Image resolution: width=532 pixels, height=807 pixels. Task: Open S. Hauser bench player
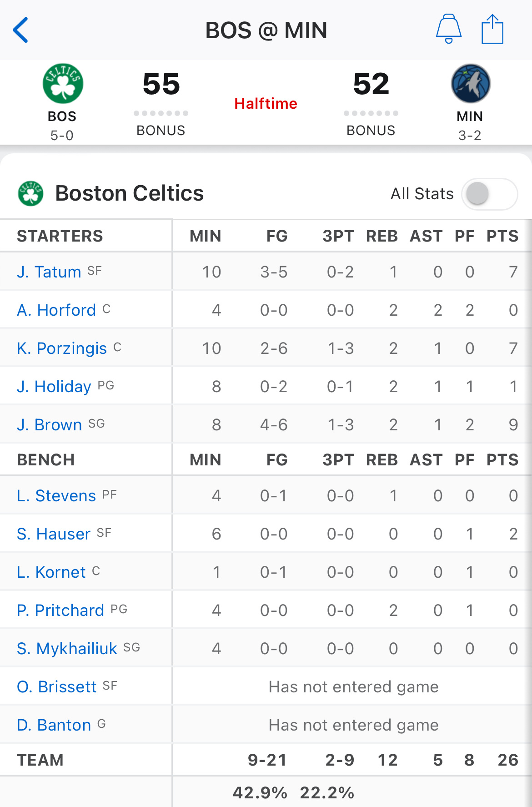(54, 534)
